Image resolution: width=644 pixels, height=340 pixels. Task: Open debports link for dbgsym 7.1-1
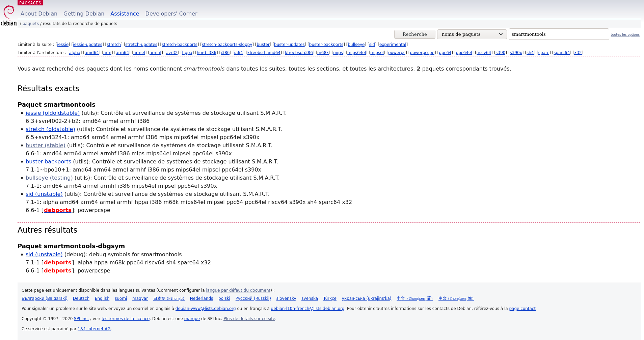click(57, 262)
